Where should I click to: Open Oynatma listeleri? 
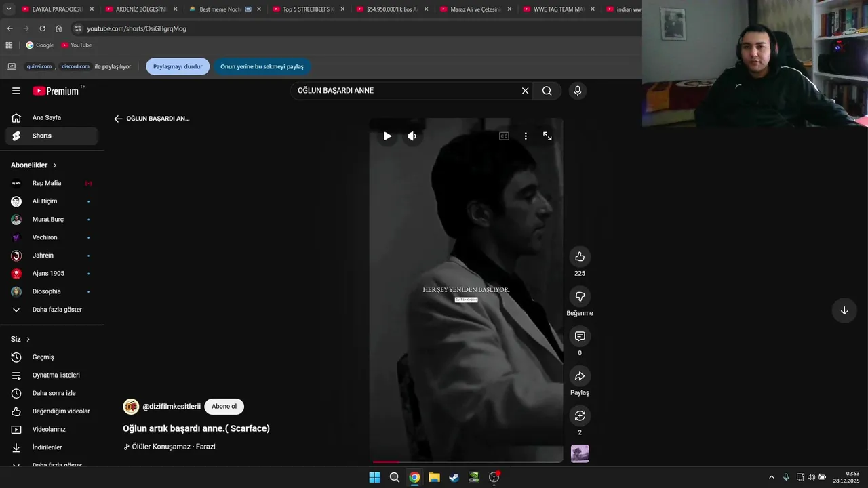click(x=52, y=375)
